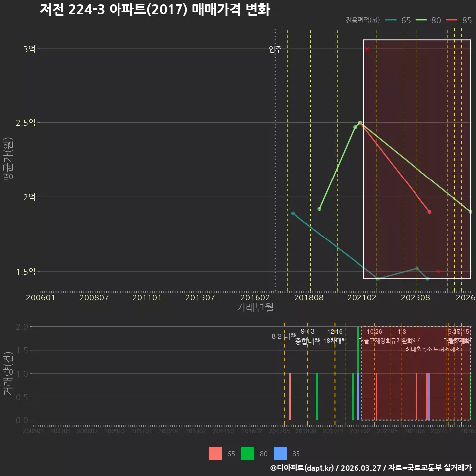Screen dimensions: 476x476
Task: Click the 거래량(건) axis title
Action: [x=8, y=373]
